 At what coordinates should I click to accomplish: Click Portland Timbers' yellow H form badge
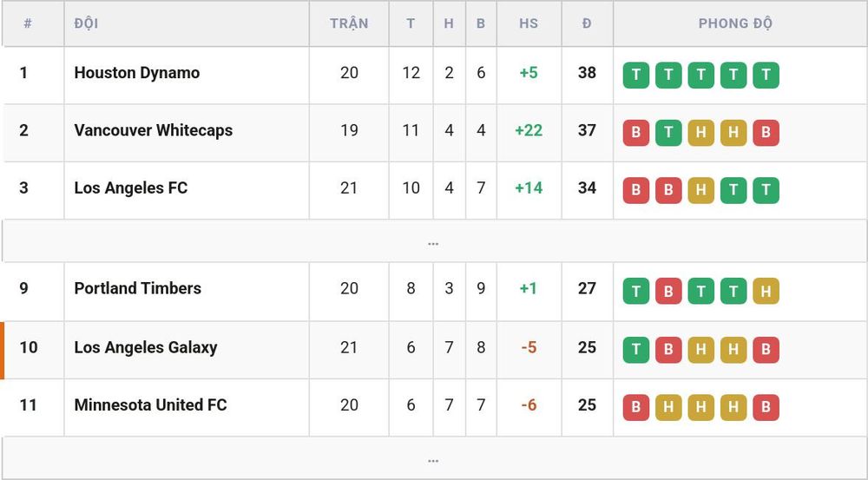pos(766,291)
